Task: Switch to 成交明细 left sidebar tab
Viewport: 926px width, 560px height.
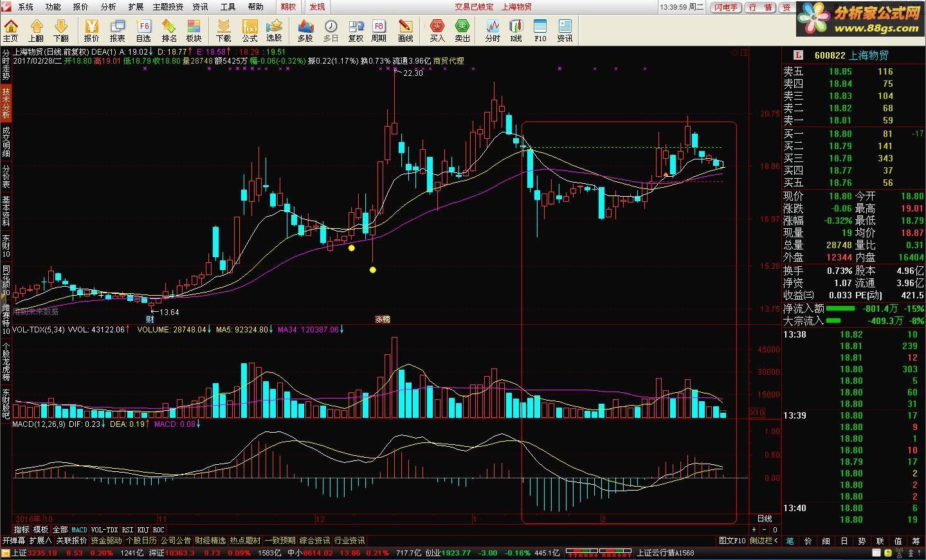Action: tap(6, 141)
